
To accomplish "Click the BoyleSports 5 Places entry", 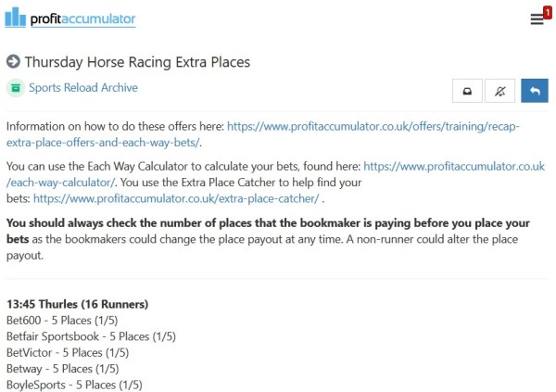I will [74, 384].
